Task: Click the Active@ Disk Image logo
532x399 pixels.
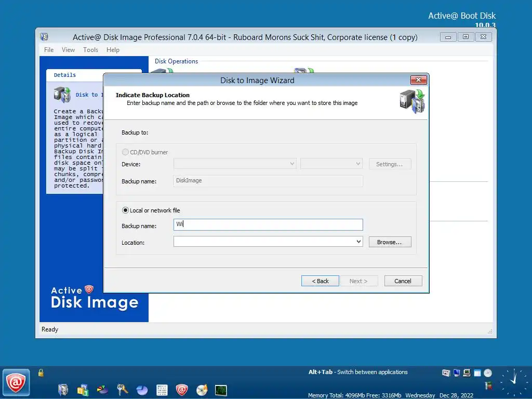Action: point(95,298)
